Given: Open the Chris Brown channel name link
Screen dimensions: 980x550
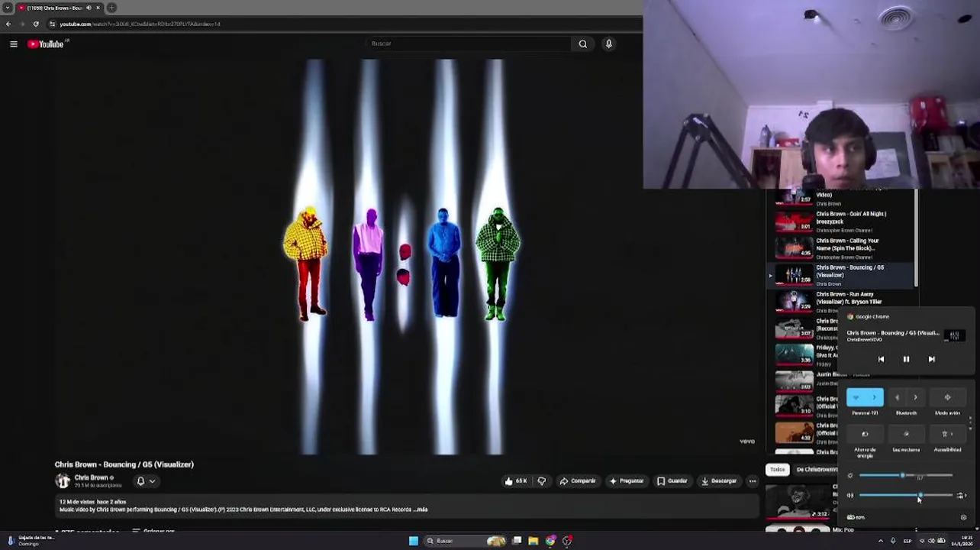Looking at the screenshot, I should (91, 477).
